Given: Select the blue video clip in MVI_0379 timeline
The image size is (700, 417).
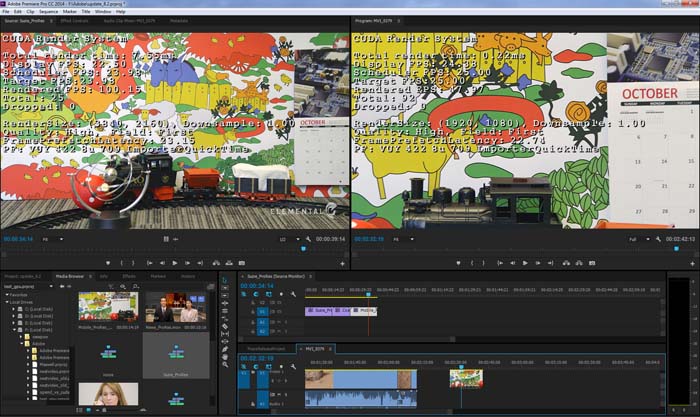Looking at the screenshot, I should (361, 379).
